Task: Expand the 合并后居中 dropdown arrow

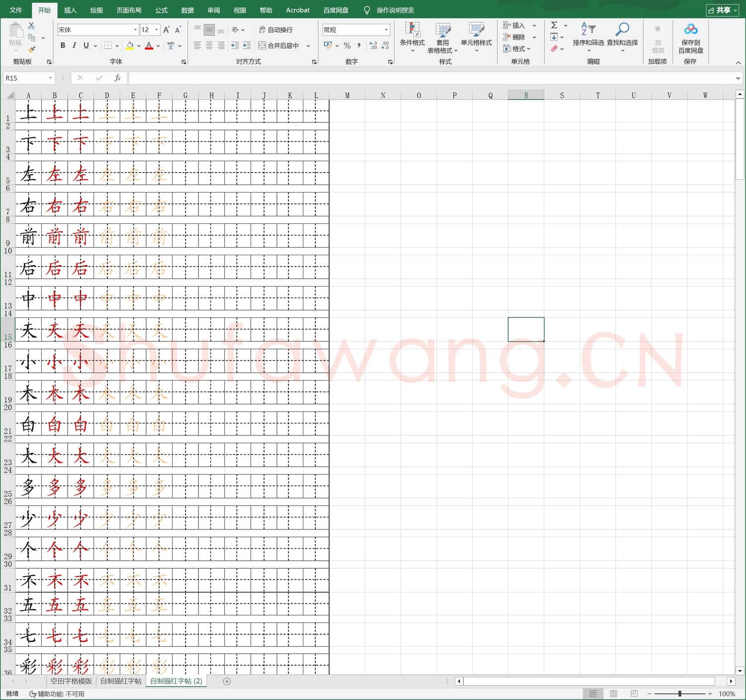Action: coord(308,46)
